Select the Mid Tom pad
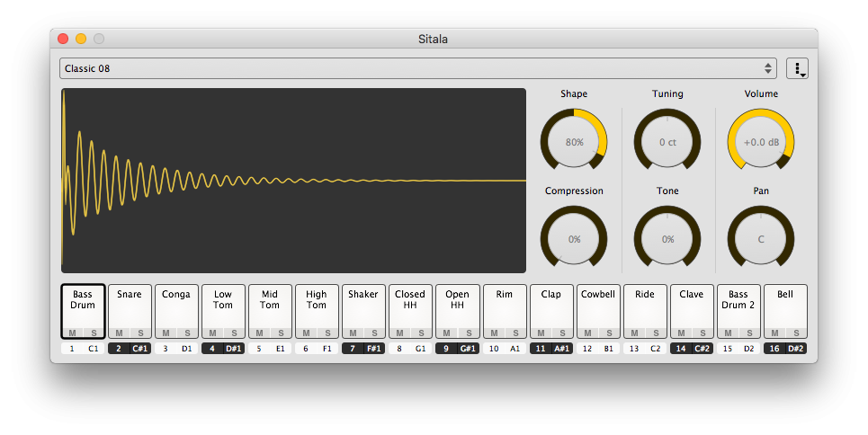Screen dimensions: 868x435 pyautogui.click(x=270, y=311)
